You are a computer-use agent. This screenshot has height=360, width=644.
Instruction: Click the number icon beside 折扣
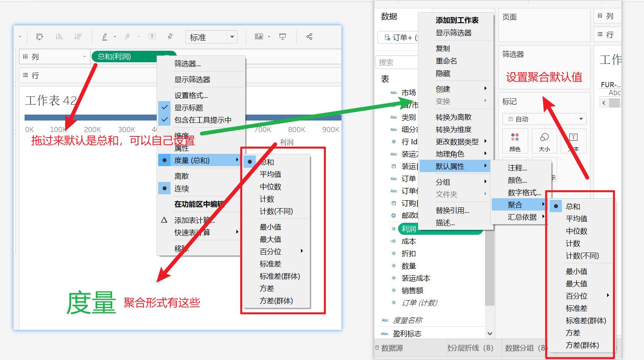coord(394,253)
